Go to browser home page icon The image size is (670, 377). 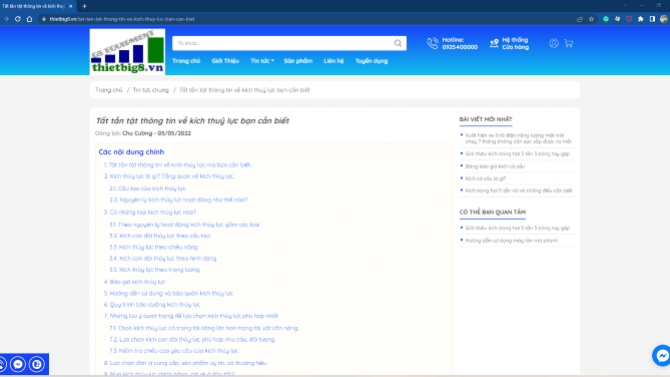(29, 19)
